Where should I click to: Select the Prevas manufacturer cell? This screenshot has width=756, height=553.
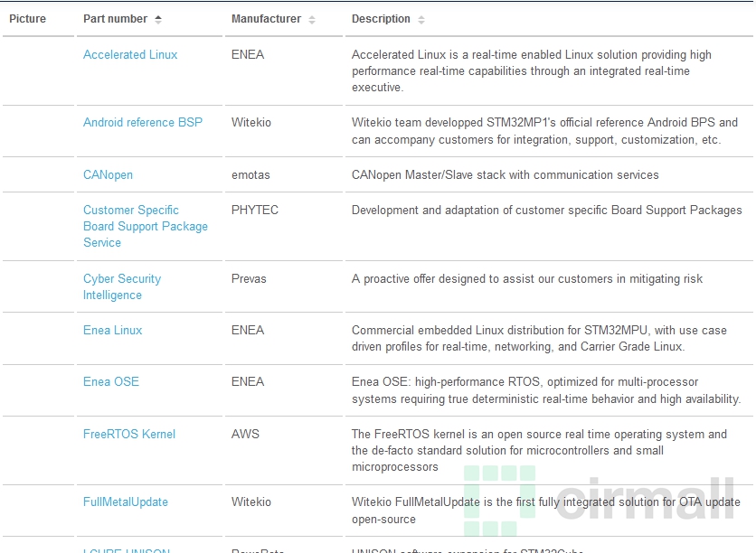pos(249,279)
